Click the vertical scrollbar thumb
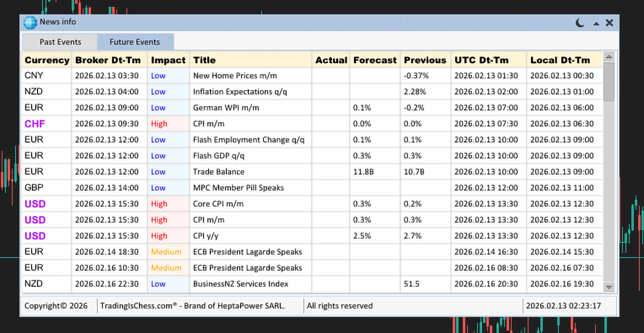This screenshot has width=644, height=333. [x=609, y=81]
